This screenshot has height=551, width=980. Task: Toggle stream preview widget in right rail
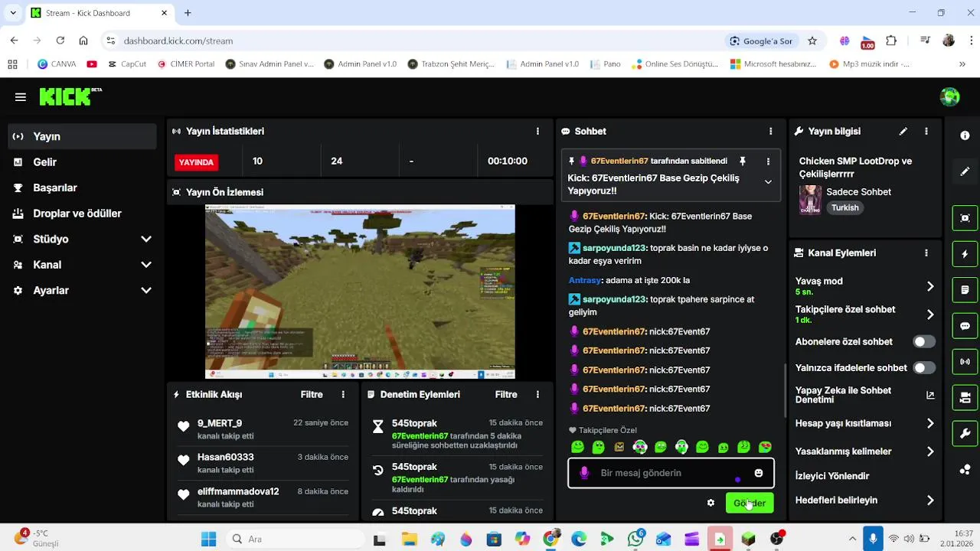(x=965, y=218)
